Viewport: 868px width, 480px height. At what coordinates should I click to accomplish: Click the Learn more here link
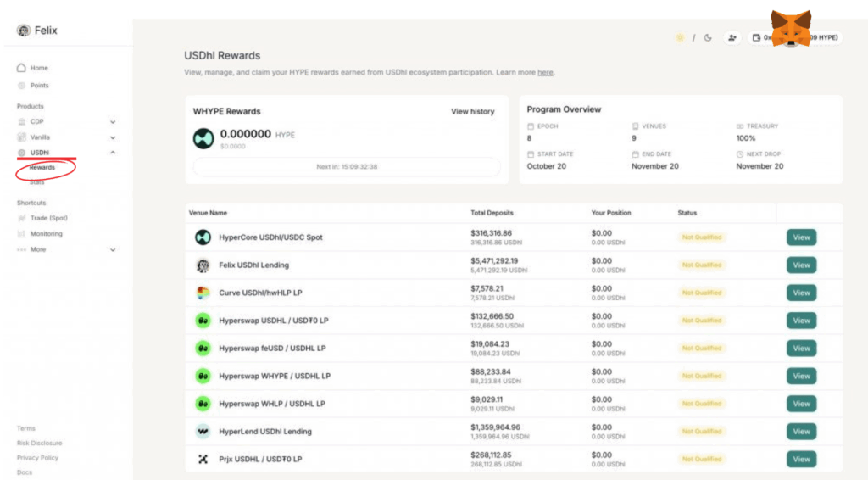[545, 73]
